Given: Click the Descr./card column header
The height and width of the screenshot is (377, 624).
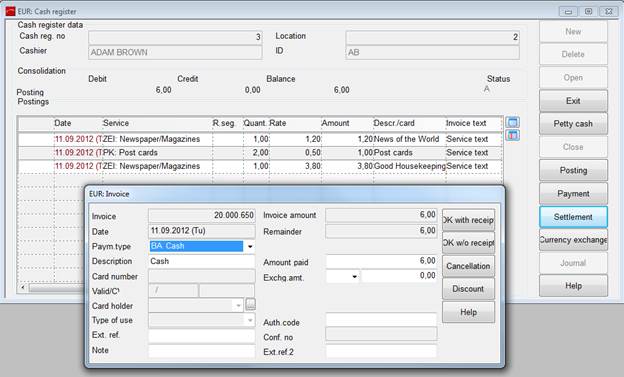Looking at the screenshot, I should (x=410, y=123).
